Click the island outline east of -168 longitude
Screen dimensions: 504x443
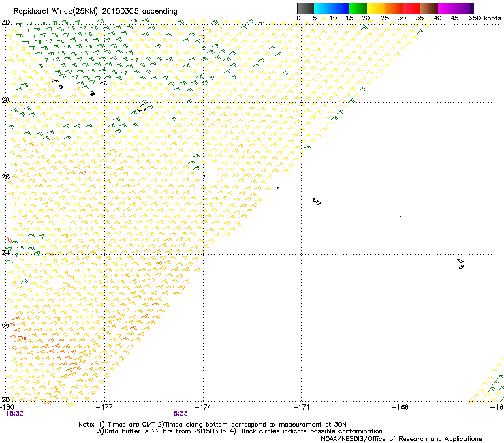pyautogui.click(x=461, y=264)
